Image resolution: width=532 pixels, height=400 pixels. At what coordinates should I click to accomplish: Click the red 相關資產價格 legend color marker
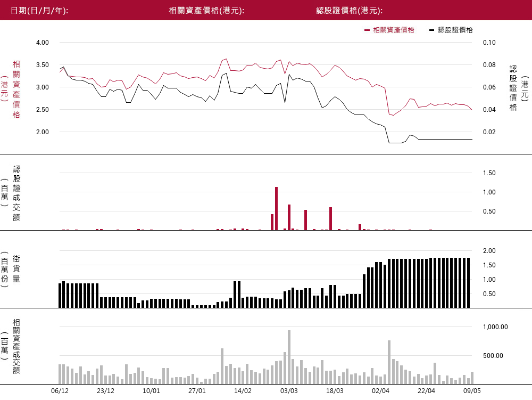pyautogui.click(x=367, y=30)
